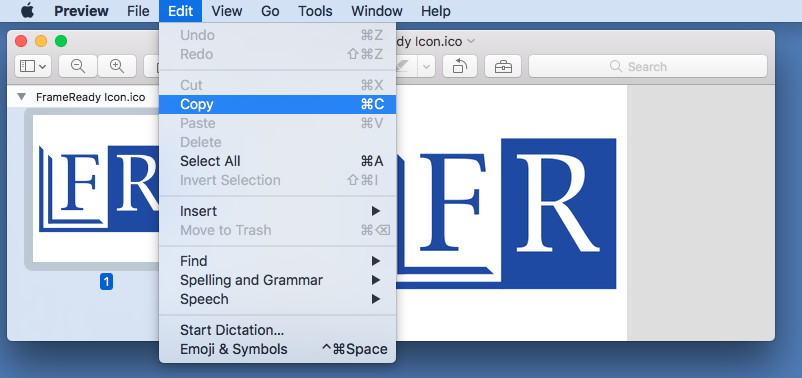This screenshot has height=378, width=802.
Task: Expand the Find submenu
Action: [277, 261]
